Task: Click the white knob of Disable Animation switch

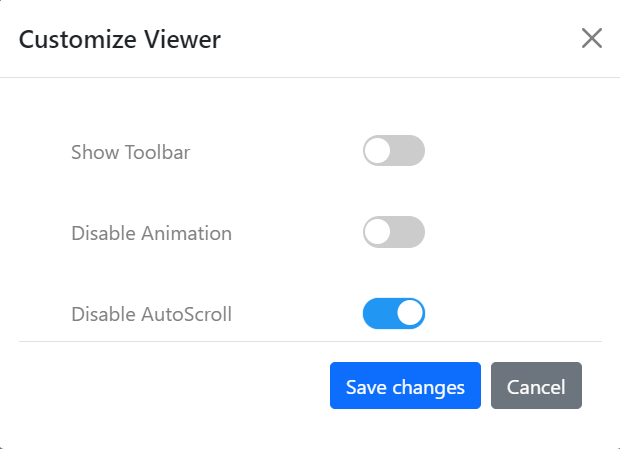Action: 378,233
